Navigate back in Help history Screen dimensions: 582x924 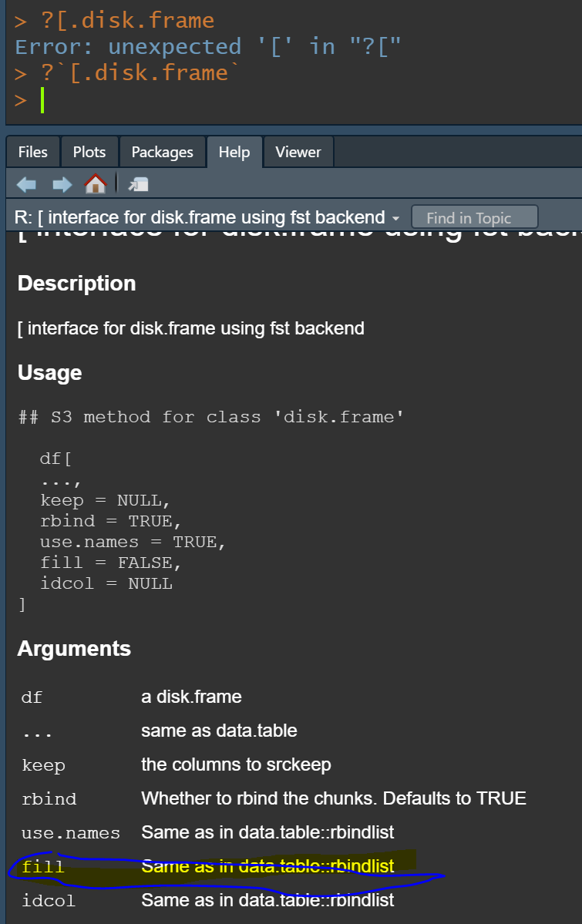point(26,183)
